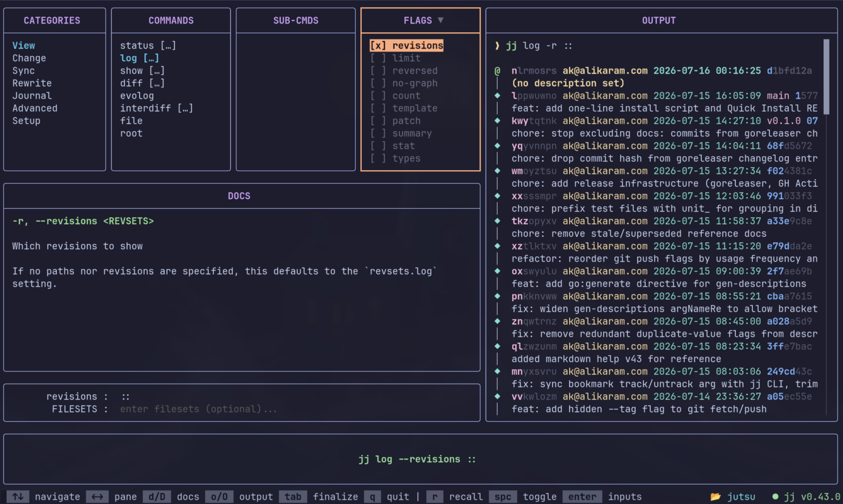Click the spc toggle shortcut key
The image size is (843, 504).
point(503,496)
